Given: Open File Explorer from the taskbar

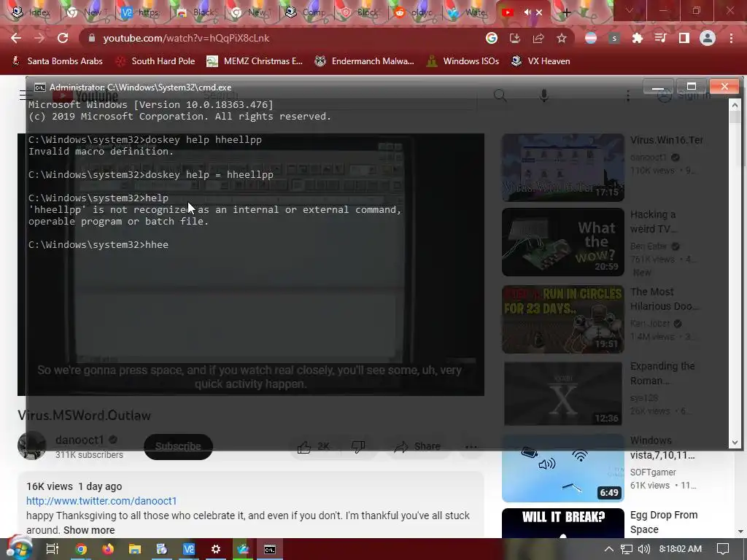Looking at the screenshot, I should point(135,549).
